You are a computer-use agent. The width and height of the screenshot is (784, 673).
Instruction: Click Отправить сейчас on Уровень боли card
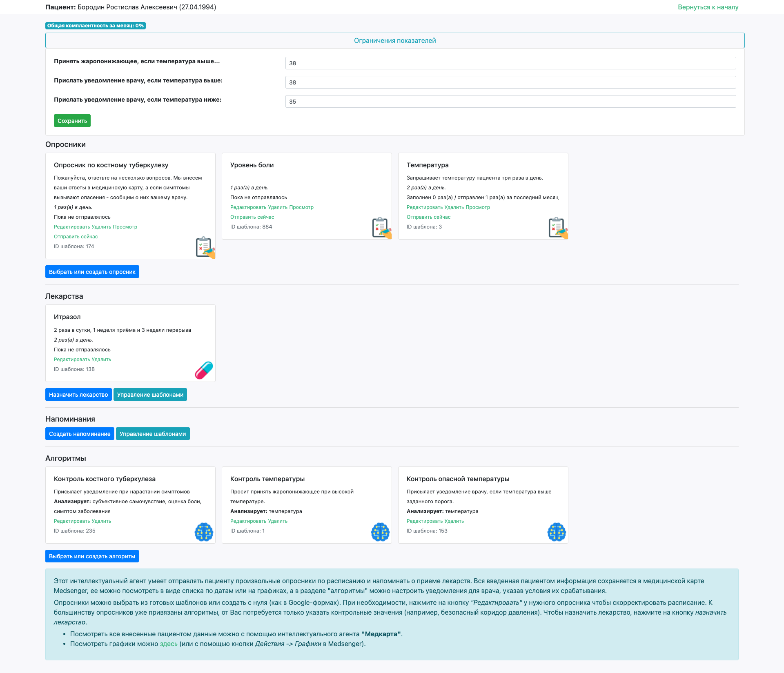point(252,217)
